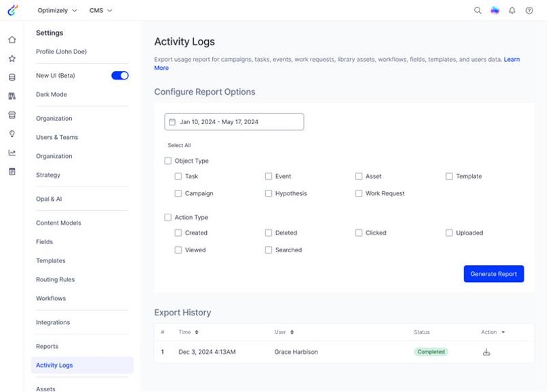This screenshot has width=548, height=392.
Task: Select Users & Teams in settings sidebar
Action: pyautogui.click(x=57, y=137)
